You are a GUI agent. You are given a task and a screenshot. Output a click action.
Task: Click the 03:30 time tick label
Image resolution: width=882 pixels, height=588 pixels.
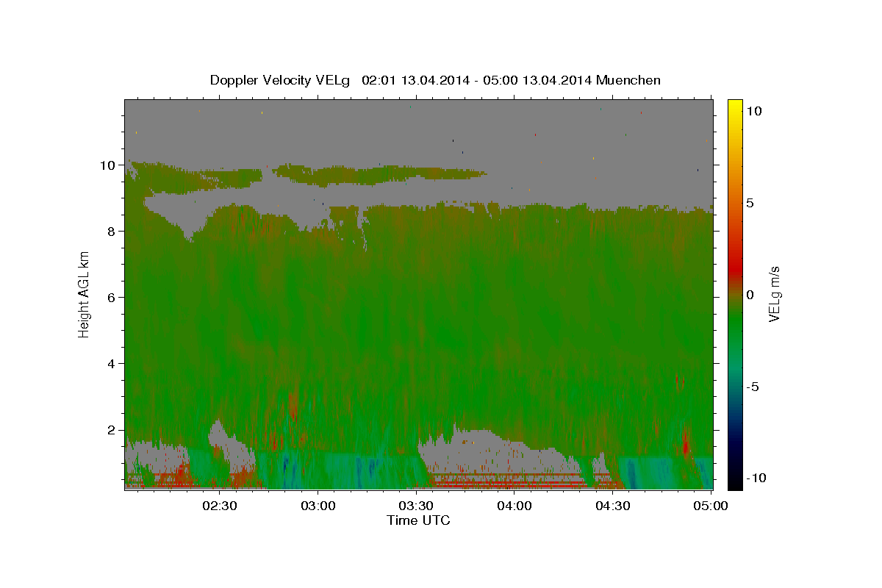pyautogui.click(x=416, y=506)
